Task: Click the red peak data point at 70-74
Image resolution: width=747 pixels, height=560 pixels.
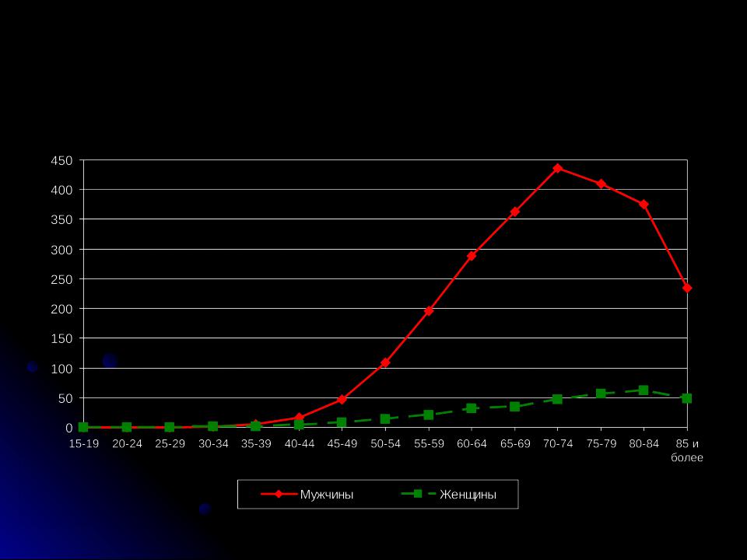Action: click(558, 168)
